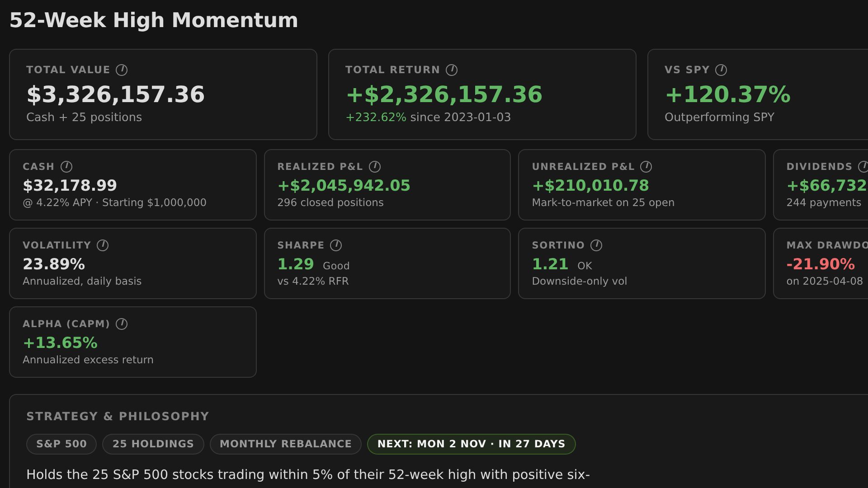Screen dimensions: 868x488
Task: Click the Sortino info icon
Action: [596, 245]
